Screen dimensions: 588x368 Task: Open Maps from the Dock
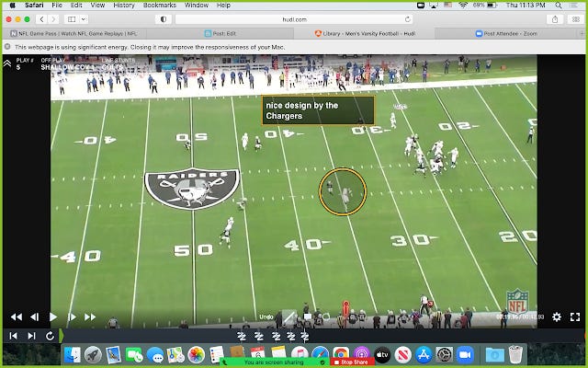[x=175, y=354]
